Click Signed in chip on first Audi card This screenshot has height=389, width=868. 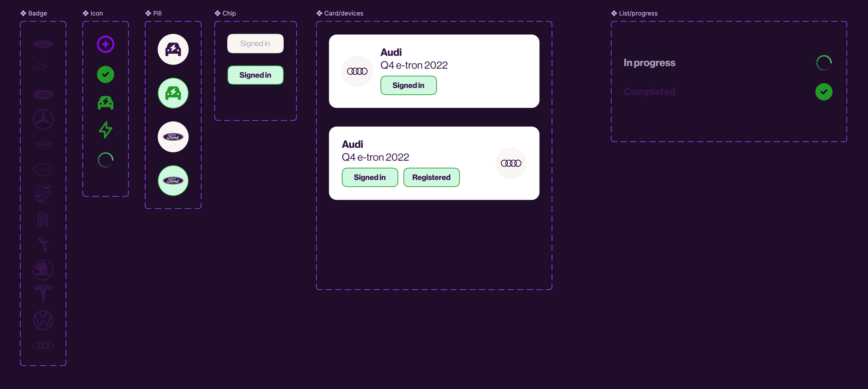tap(408, 85)
